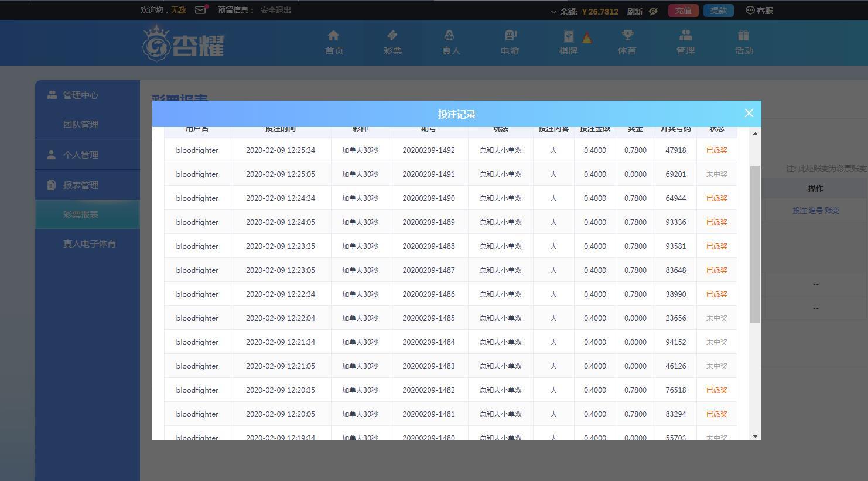Image resolution: width=868 pixels, height=481 pixels.
Task: Click 追号 link in background table
Action: (815, 210)
